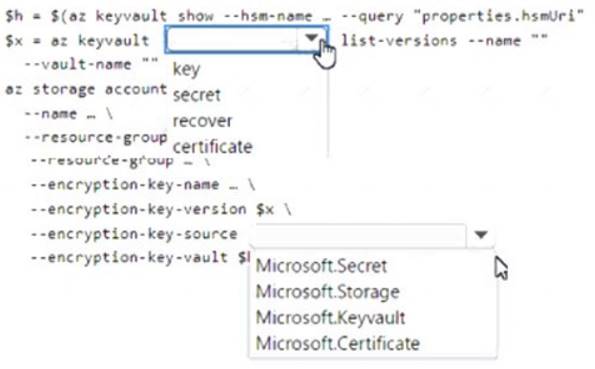The image size is (595, 369).
Task: Click the '--encryption-key-source' label text
Action: pos(134,234)
